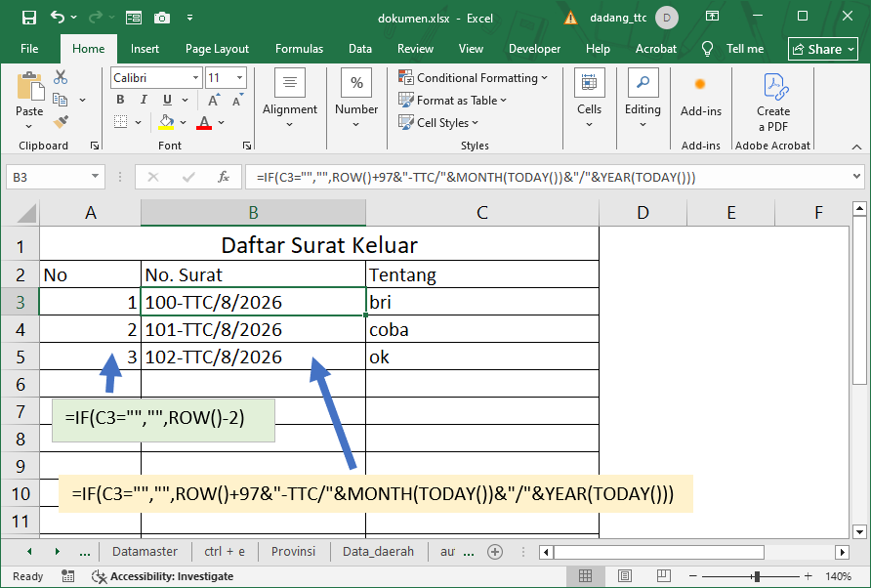The width and height of the screenshot is (871, 588).
Task: Open the File menu
Action: click(x=29, y=49)
